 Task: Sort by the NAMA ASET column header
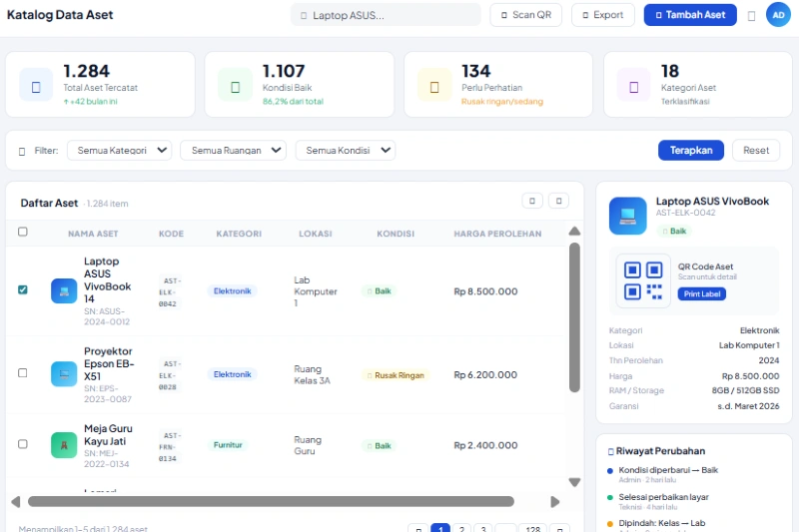pyautogui.click(x=93, y=234)
